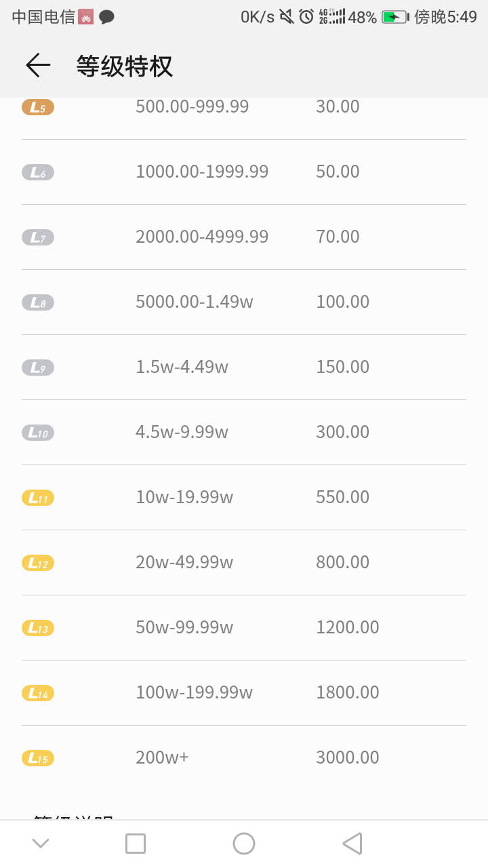Tap the L8 level badge
488x868 pixels.
click(38, 302)
